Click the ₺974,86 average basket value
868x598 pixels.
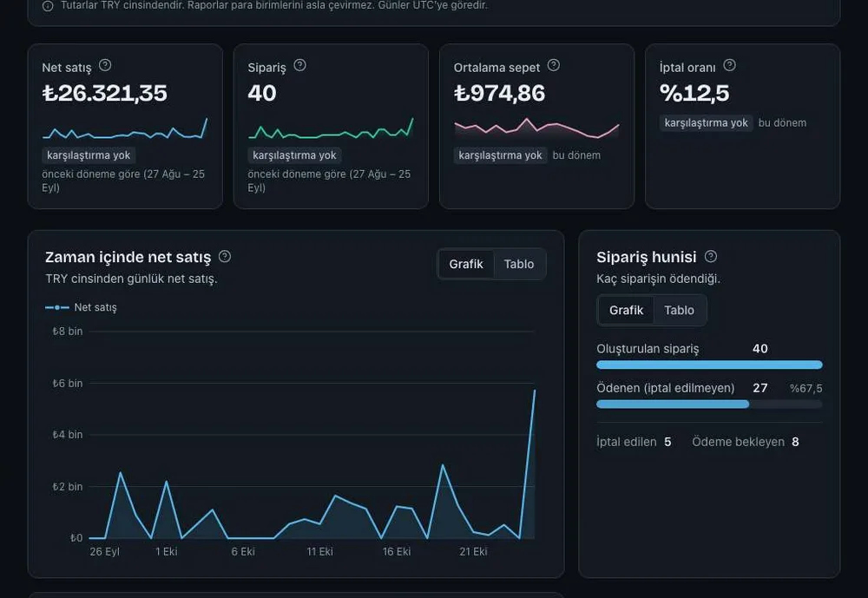pos(499,93)
